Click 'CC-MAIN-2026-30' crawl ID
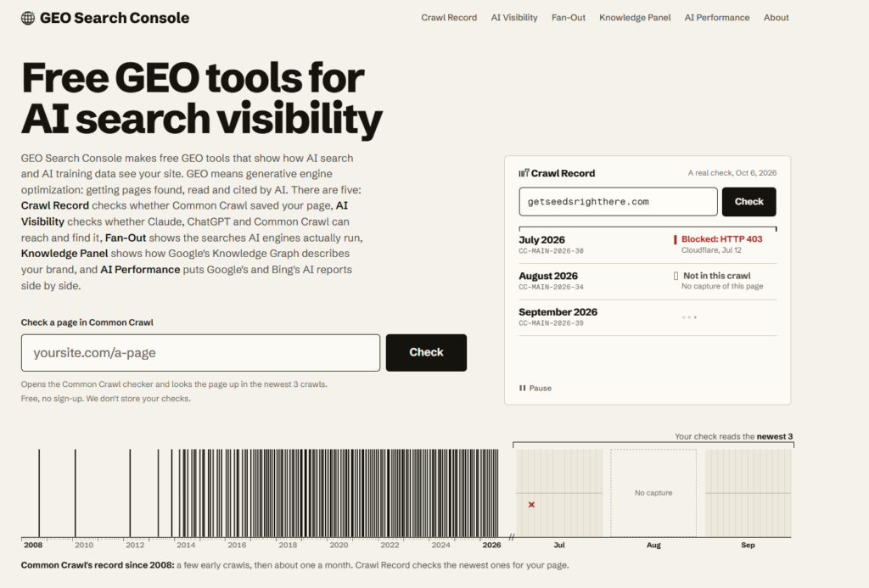The width and height of the screenshot is (869, 588). click(x=551, y=251)
